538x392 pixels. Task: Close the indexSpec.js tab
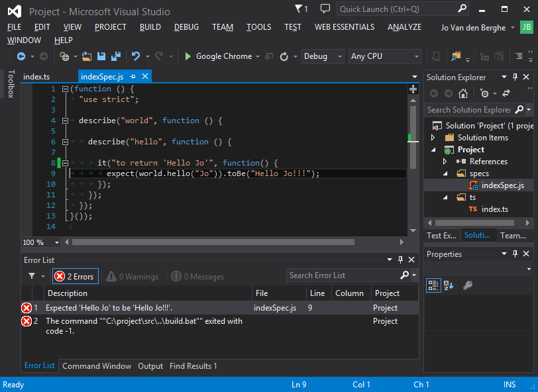145,76
